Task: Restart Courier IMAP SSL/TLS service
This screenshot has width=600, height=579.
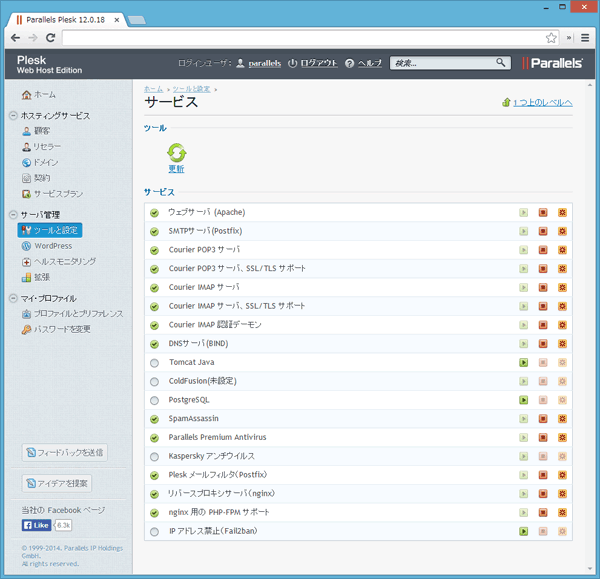Action: pos(562,306)
